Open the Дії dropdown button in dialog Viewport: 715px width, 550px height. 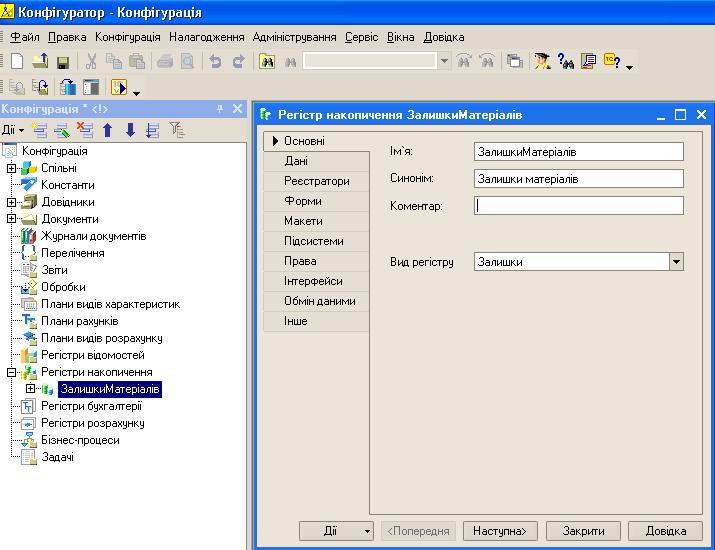pos(337,530)
